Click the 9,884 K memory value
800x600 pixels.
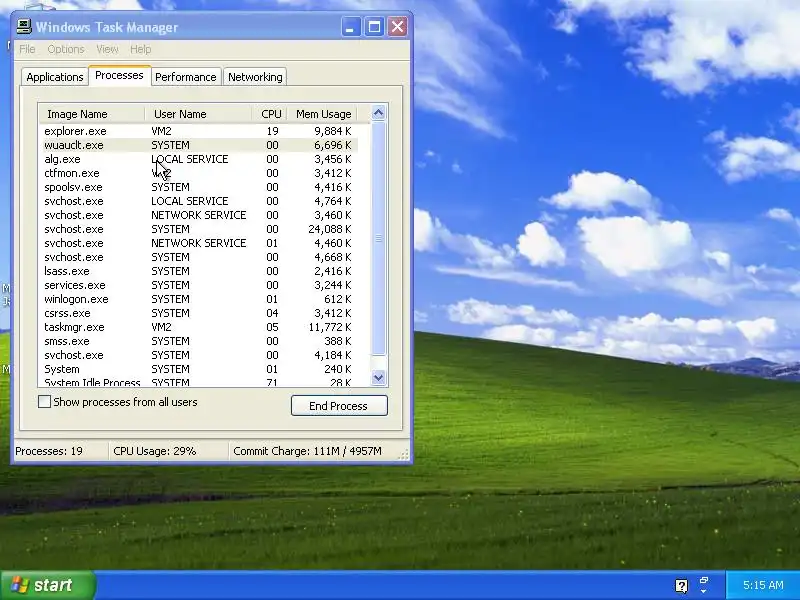click(333, 131)
